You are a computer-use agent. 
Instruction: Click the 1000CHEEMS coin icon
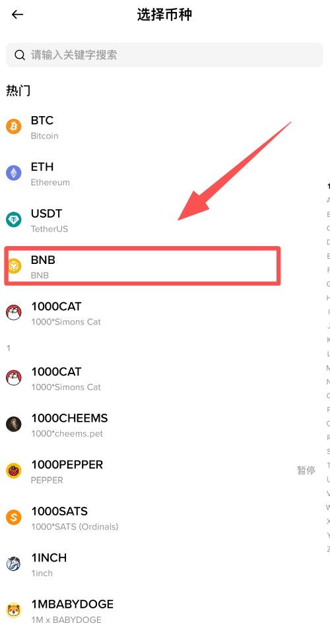(x=14, y=424)
